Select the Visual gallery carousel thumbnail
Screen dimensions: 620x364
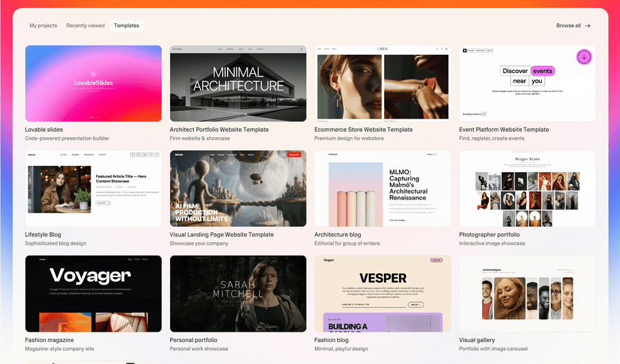pos(527,293)
